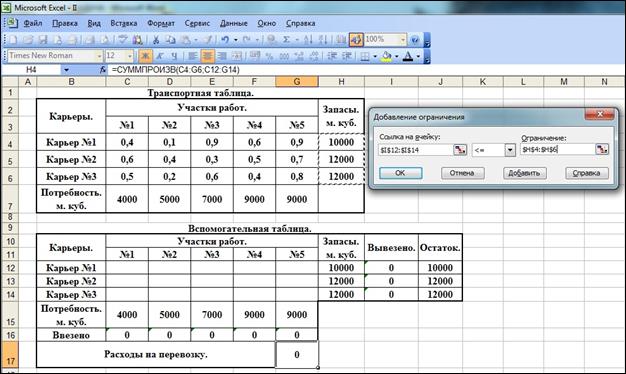Apply the font color A button
This screenshot has width=626, height=374.
[x=408, y=56]
